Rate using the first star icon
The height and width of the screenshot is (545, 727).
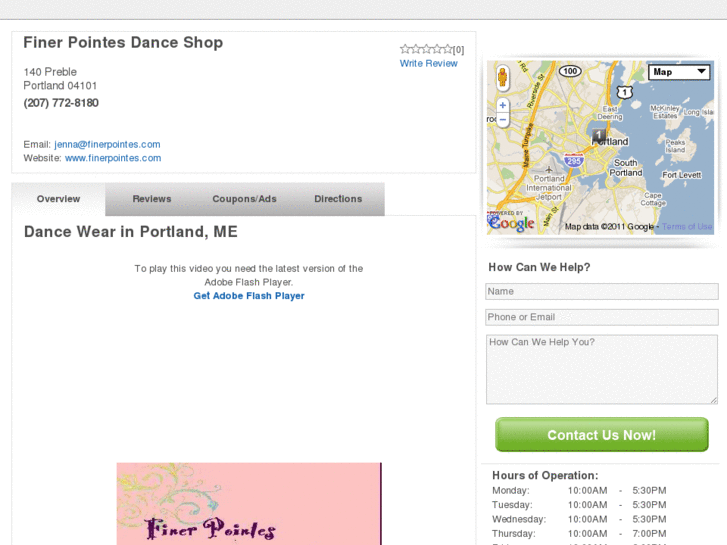point(404,49)
